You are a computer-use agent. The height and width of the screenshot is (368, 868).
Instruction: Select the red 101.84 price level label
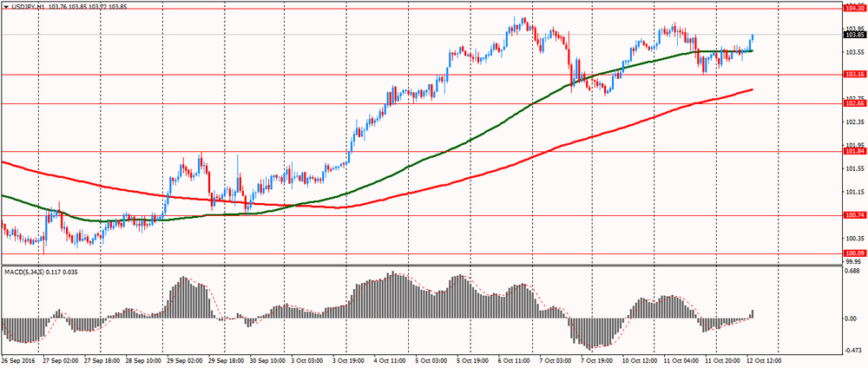point(855,151)
